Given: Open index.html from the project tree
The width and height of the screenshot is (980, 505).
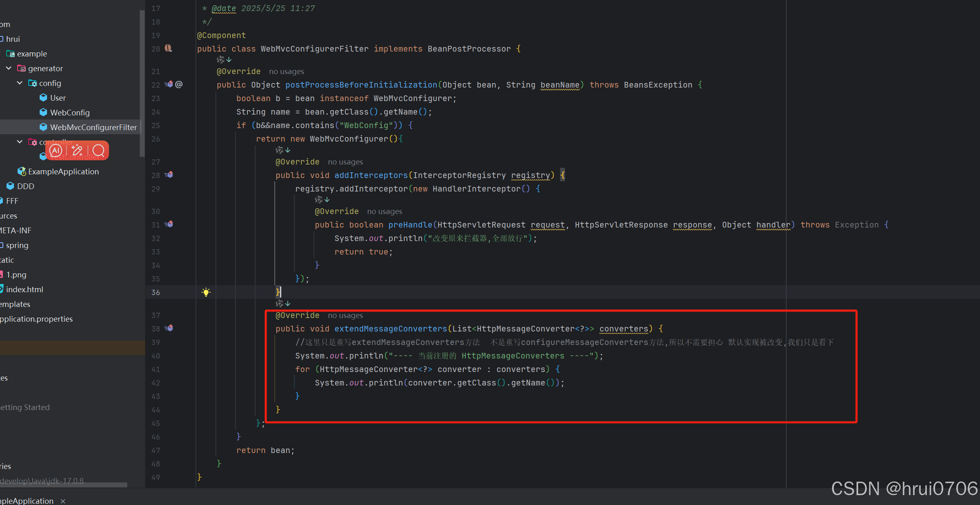Looking at the screenshot, I should 25,289.
